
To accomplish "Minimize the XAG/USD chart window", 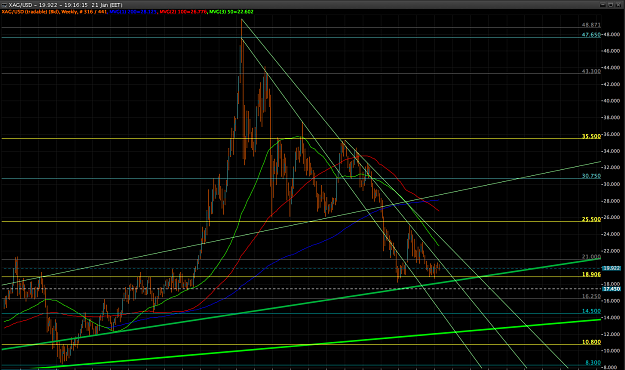I will pyautogui.click(x=603, y=5).
